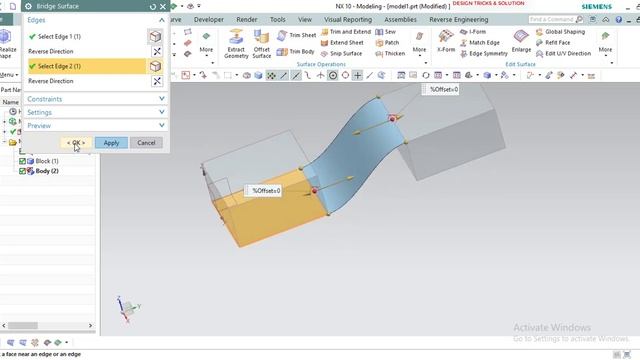The height and width of the screenshot is (360, 640).
Task: Open the Render tab
Action: (x=247, y=20)
